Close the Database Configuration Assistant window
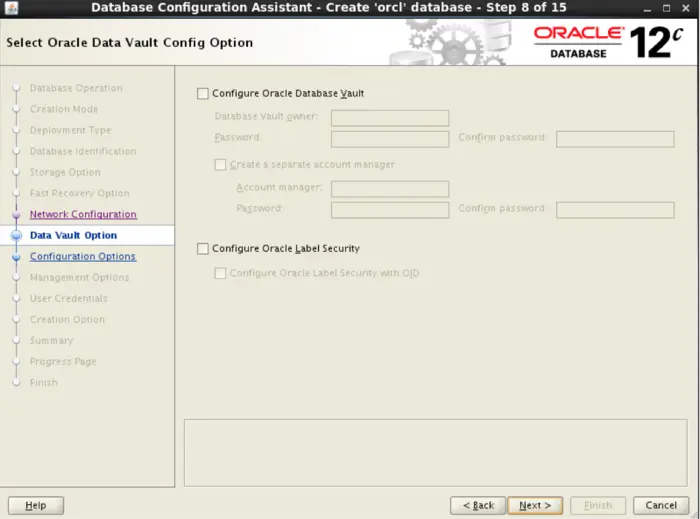This screenshot has width=700, height=519. (x=686, y=8)
